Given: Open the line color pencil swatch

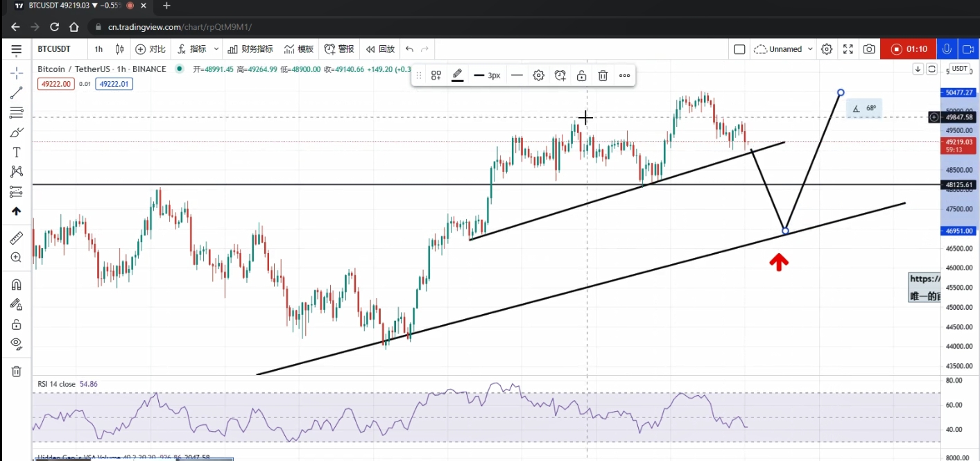Looking at the screenshot, I should [x=457, y=76].
